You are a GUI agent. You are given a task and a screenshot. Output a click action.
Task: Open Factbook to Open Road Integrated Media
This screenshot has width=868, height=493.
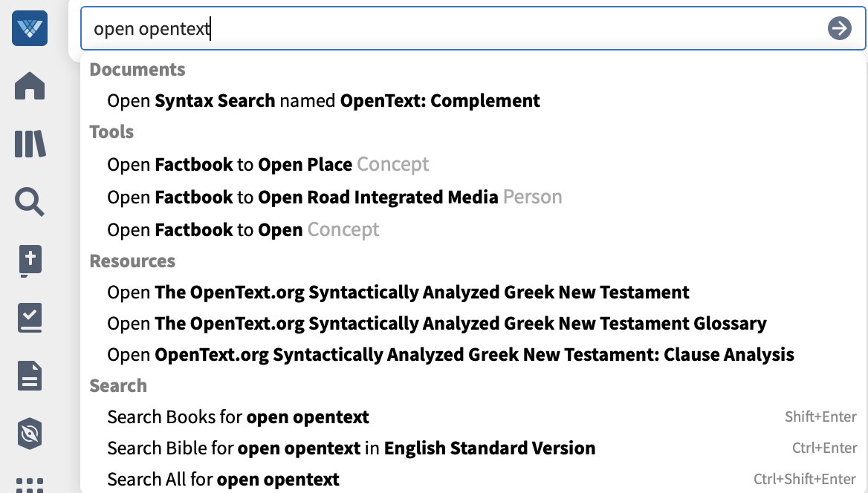[334, 197]
